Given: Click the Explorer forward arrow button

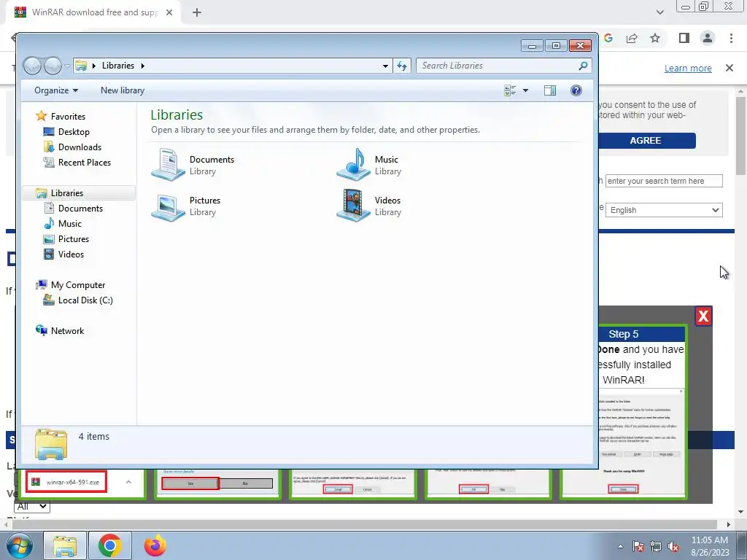Looking at the screenshot, I should [53, 66].
